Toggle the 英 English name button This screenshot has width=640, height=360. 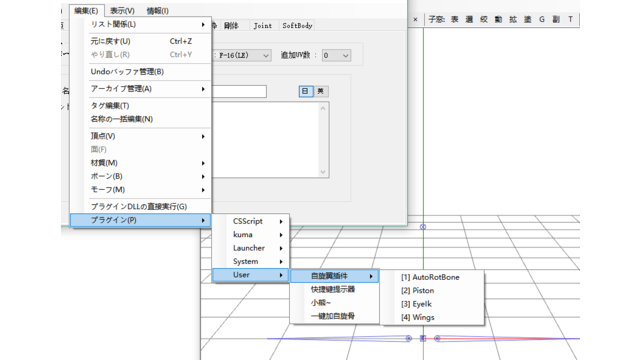[x=321, y=91]
